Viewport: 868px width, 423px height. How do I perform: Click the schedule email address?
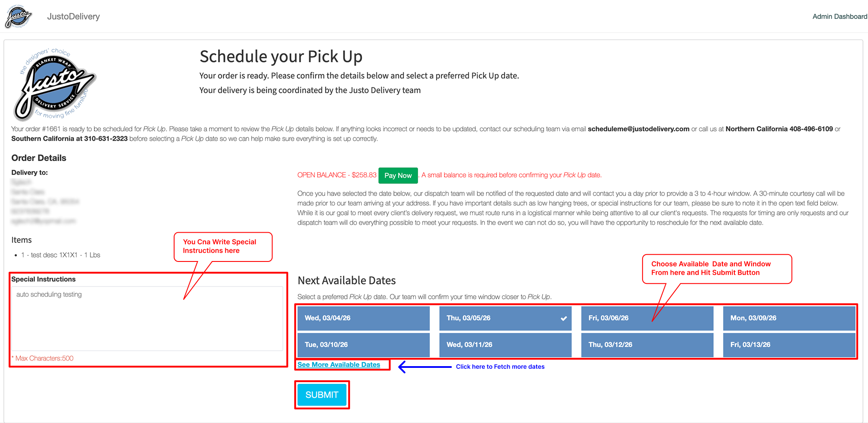pos(638,129)
